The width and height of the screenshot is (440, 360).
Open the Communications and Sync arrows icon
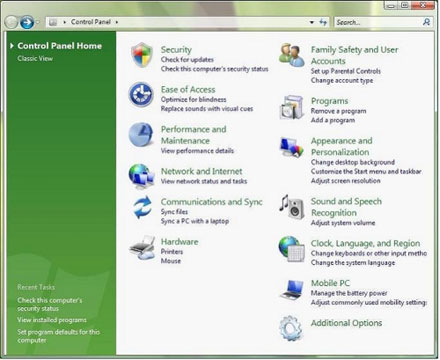pyautogui.click(x=142, y=207)
